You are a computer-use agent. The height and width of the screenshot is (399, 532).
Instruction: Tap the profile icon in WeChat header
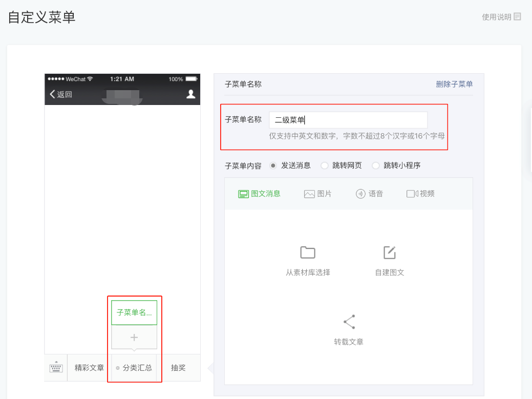point(190,94)
